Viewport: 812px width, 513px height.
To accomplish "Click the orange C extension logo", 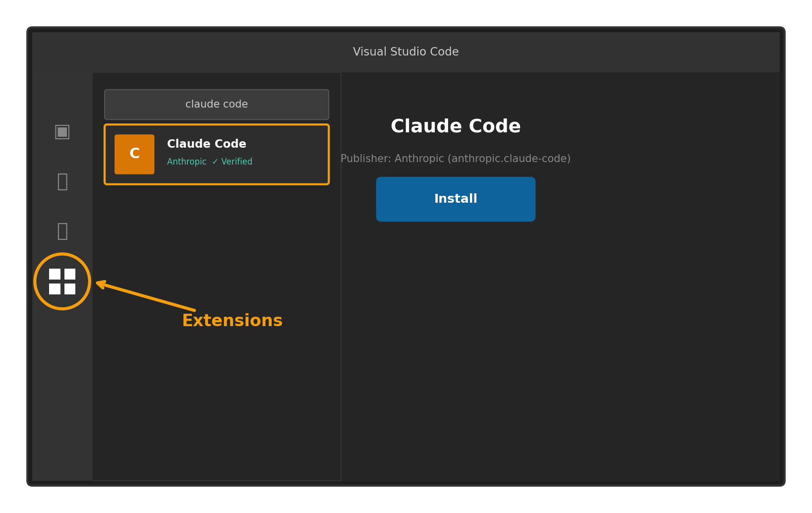I will (134, 154).
